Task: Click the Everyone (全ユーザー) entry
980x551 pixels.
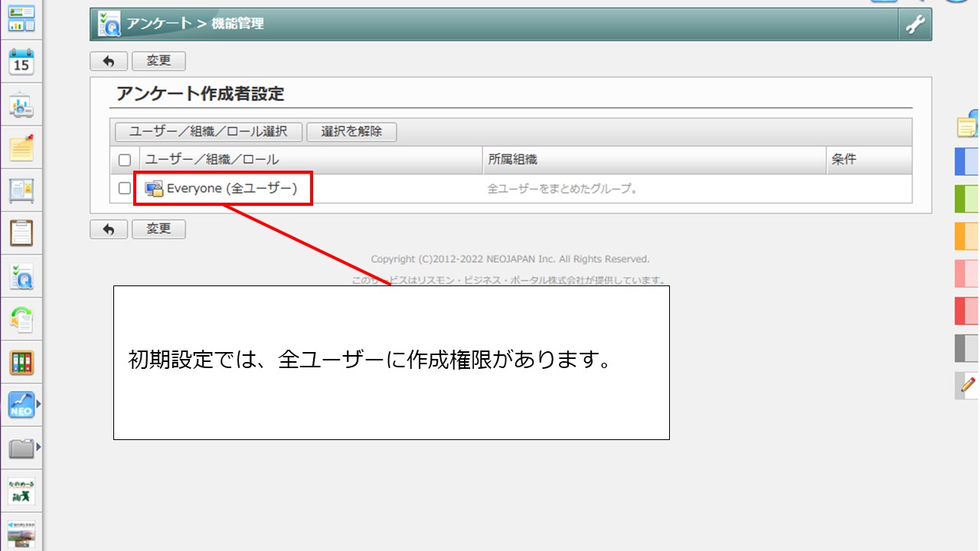Action: 232,188
